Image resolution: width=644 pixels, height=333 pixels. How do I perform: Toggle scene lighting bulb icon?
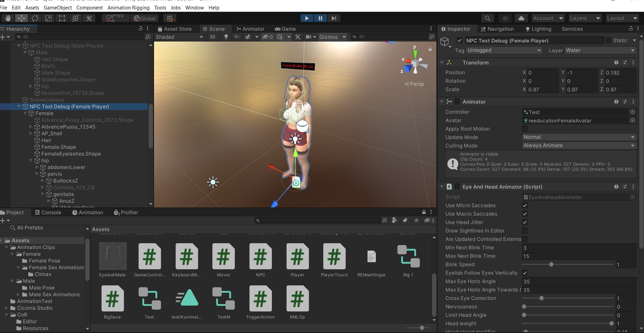[x=226, y=37]
